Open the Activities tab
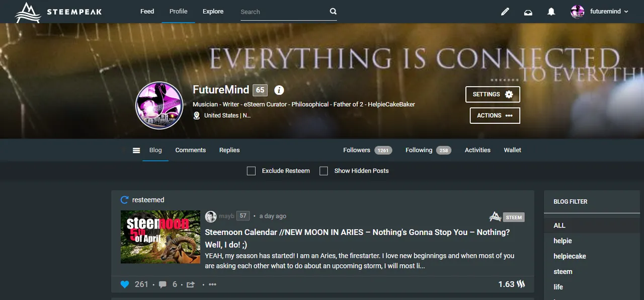Screen dimensions: 644x300 [477, 150]
